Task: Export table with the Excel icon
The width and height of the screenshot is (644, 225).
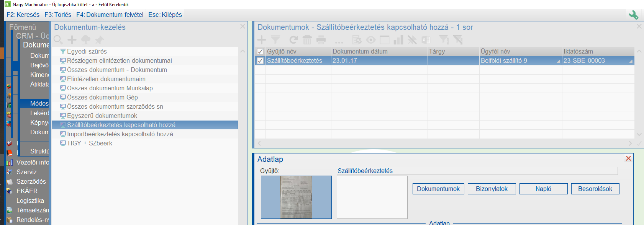Action: tap(426, 40)
